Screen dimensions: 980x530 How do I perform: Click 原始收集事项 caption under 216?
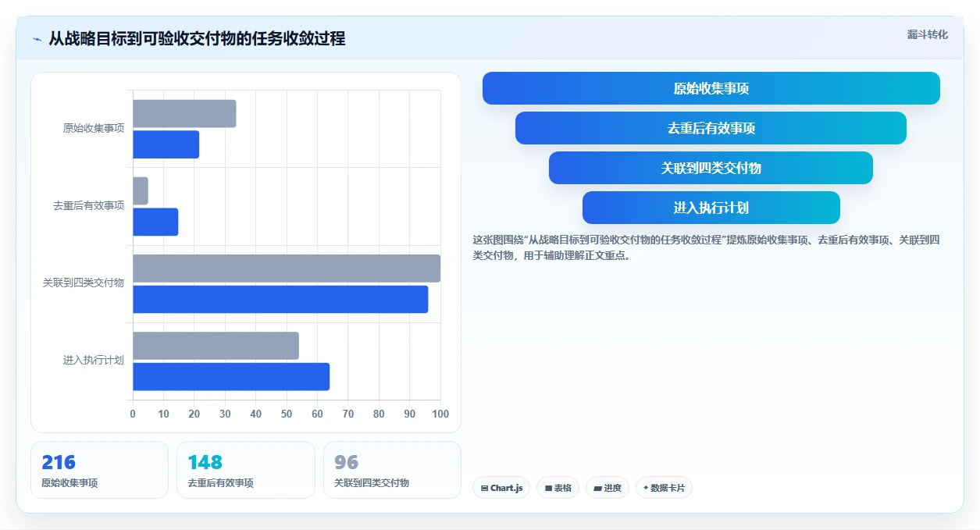click(69, 483)
